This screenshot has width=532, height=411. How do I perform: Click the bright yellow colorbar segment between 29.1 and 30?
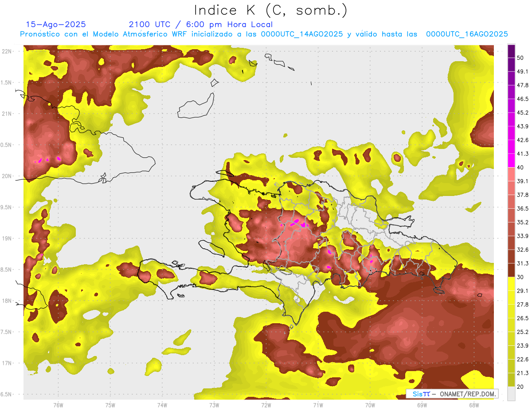tap(511, 284)
